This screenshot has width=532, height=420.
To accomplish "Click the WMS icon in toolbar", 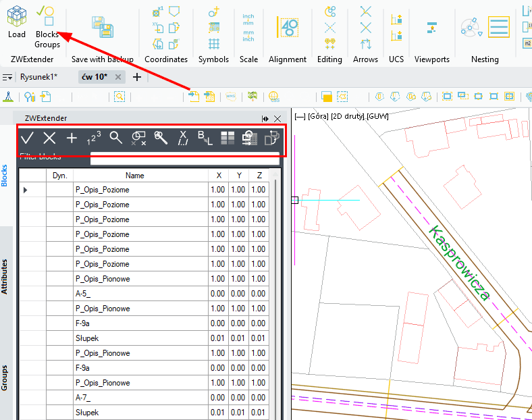I will (x=231, y=97).
